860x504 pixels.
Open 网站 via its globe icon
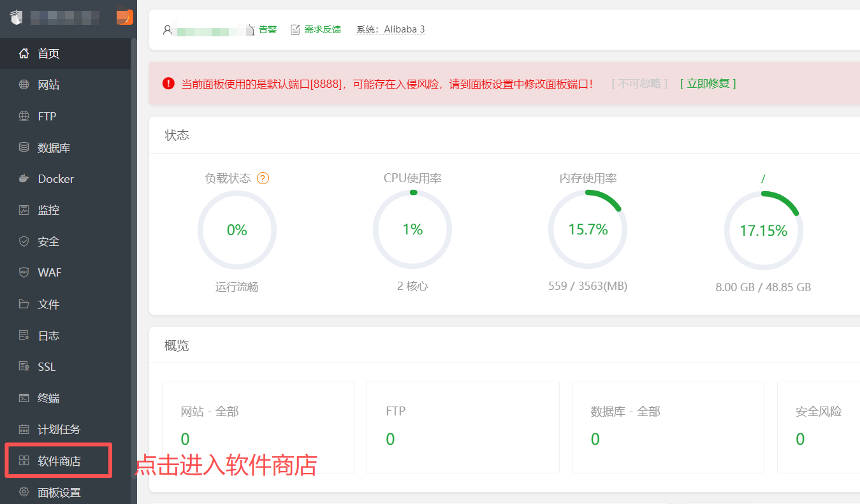point(24,85)
